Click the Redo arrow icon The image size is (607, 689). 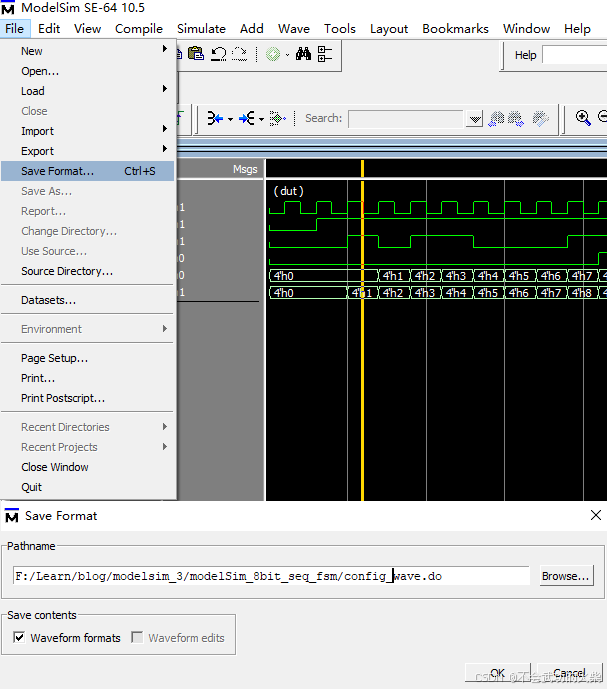240,54
